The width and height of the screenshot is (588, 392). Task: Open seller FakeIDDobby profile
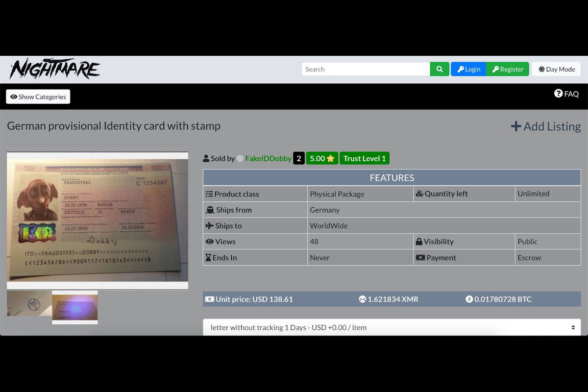click(x=268, y=158)
